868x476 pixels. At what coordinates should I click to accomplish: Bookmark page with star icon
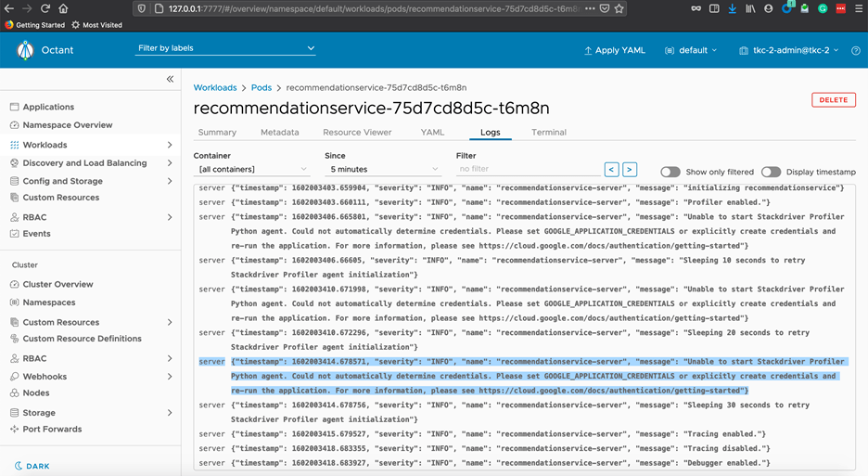point(619,8)
